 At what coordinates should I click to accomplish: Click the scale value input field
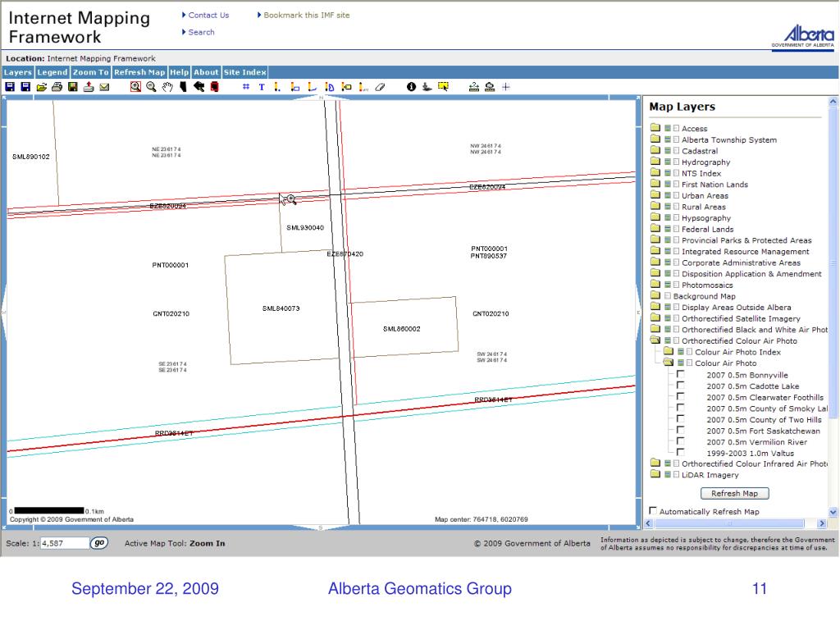64,543
